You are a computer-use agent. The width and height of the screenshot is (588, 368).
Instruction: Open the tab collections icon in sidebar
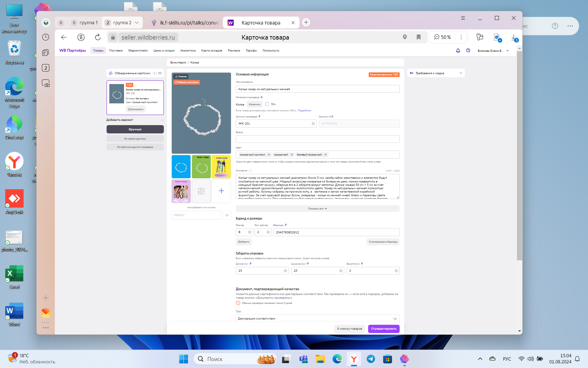point(46,52)
